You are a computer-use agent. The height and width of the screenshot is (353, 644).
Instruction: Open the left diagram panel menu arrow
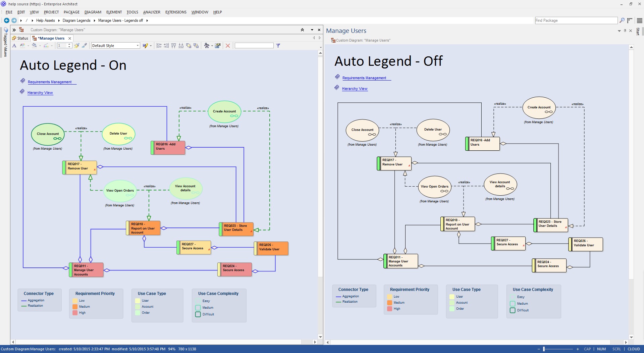[312, 30]
